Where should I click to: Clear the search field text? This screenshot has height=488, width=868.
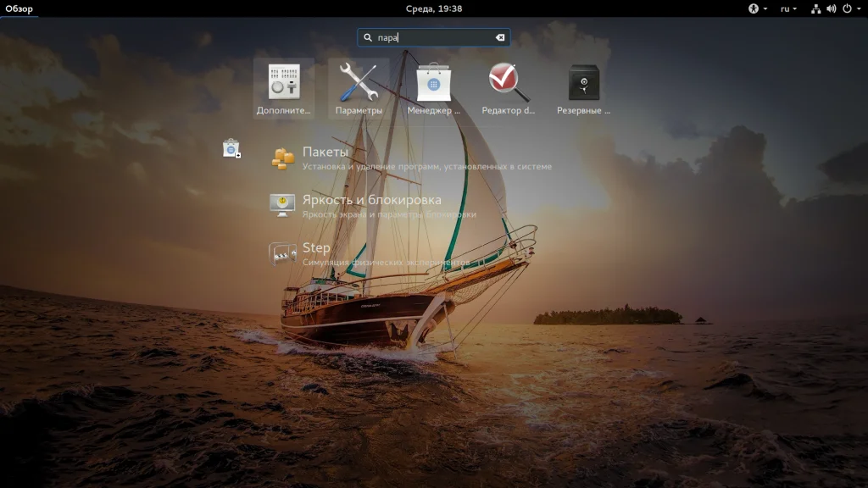(x=500, y=37)
